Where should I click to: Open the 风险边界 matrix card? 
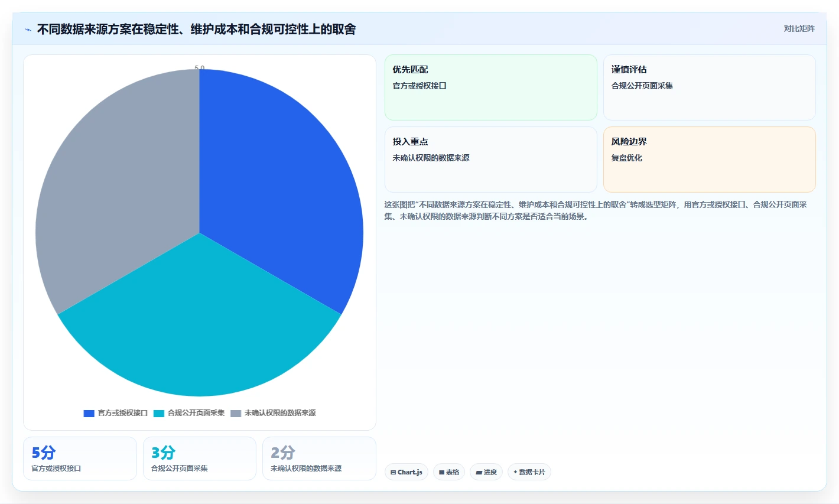click(x=710, y=160)
